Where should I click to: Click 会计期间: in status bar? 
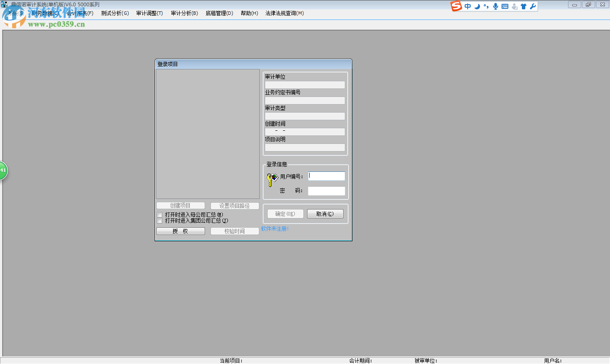coord(360,361)
